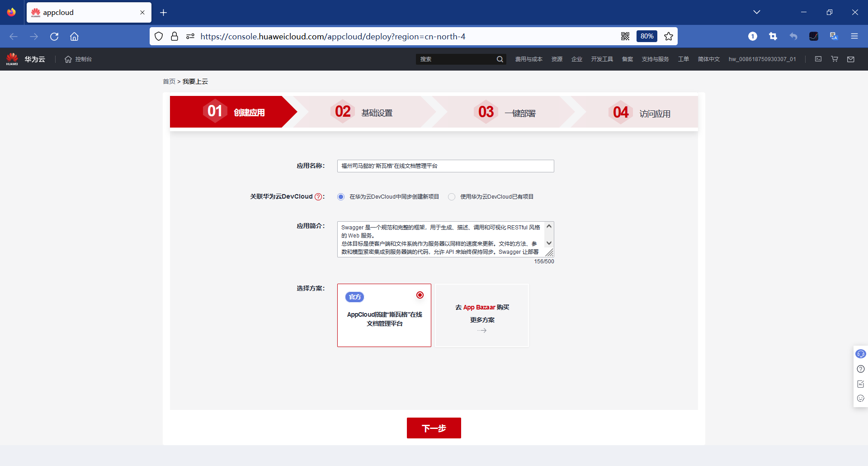The image size is (868, 466).
Task: Open the 开发工具 menu
Action: 602,59
